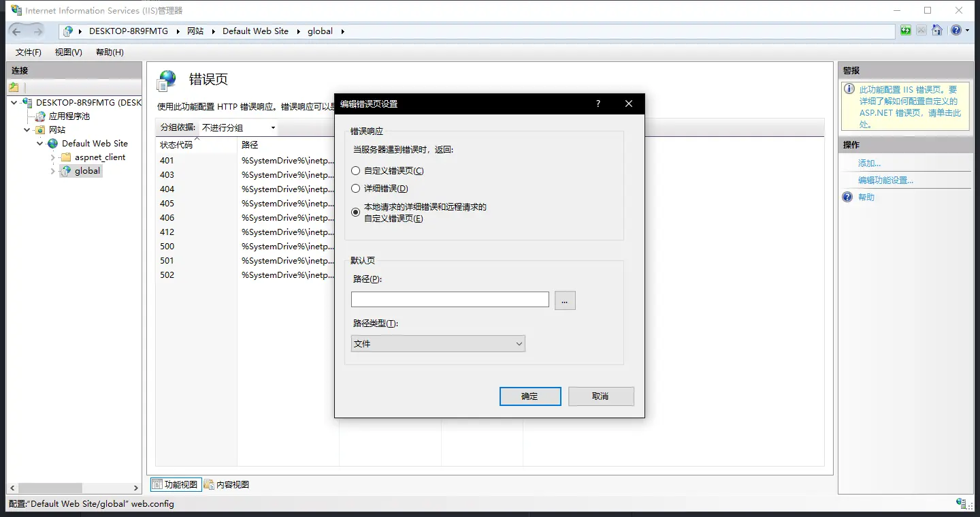Go to the Home page icon

[x=937, y=31]
